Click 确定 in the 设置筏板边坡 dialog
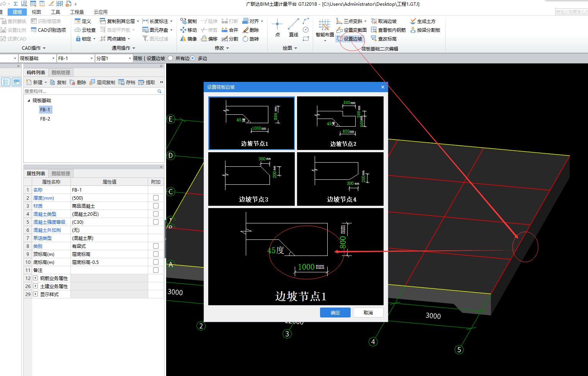This screenshot has width=588, height=376. pos(335,313)
